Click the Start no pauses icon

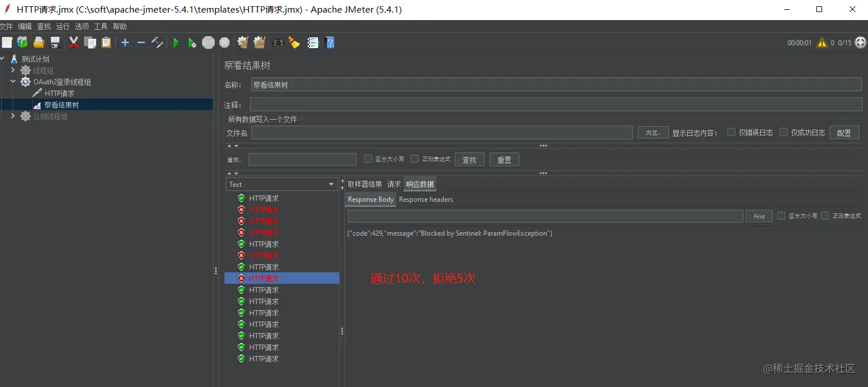pos(192,42)
